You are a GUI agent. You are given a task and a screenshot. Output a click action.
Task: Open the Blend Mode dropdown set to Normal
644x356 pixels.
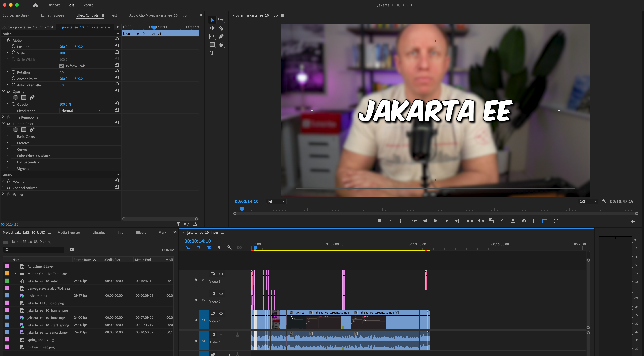(80, 110)
